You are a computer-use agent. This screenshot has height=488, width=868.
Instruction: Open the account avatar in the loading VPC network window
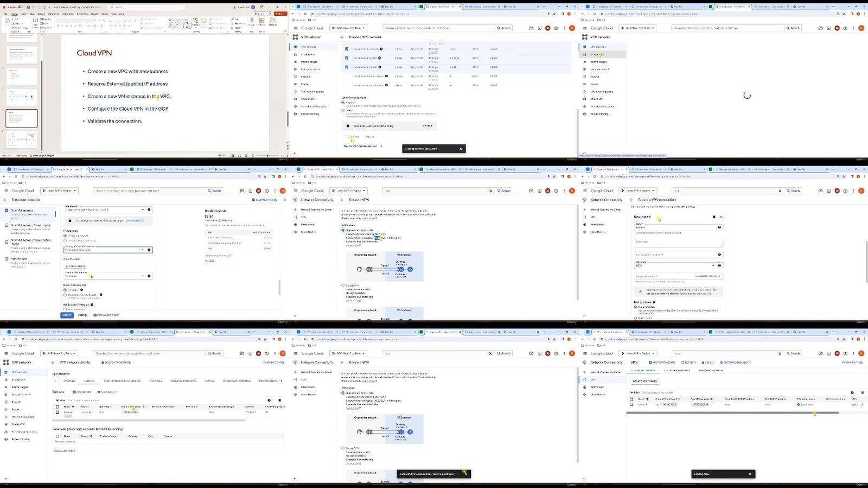(x=861, y=28)
